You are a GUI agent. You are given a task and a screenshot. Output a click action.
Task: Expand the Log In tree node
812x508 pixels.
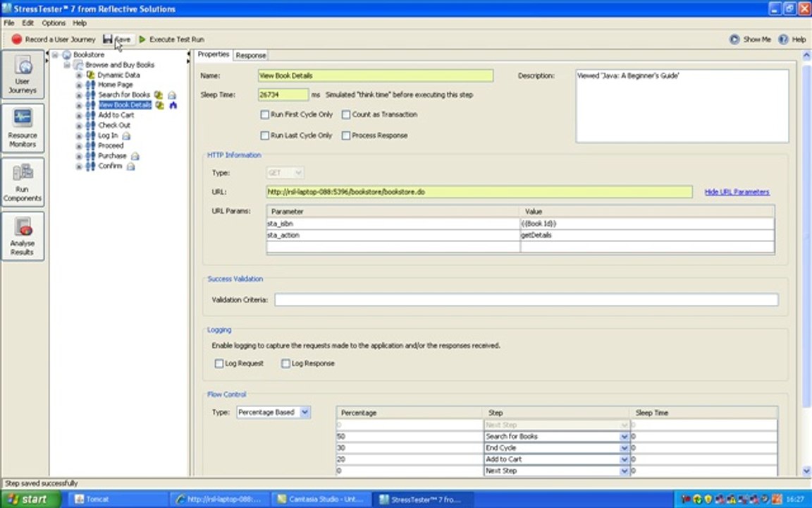79,135
